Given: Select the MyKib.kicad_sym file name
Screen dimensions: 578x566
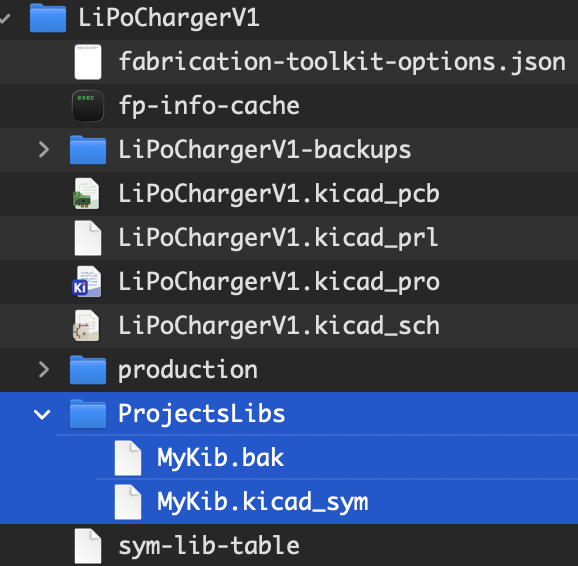Looking at the screenshot, I should point(263,502).
